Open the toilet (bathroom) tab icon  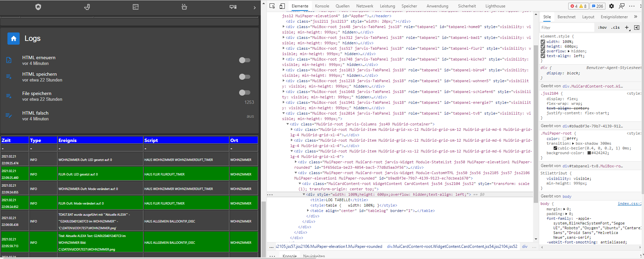tap(87, 7)
